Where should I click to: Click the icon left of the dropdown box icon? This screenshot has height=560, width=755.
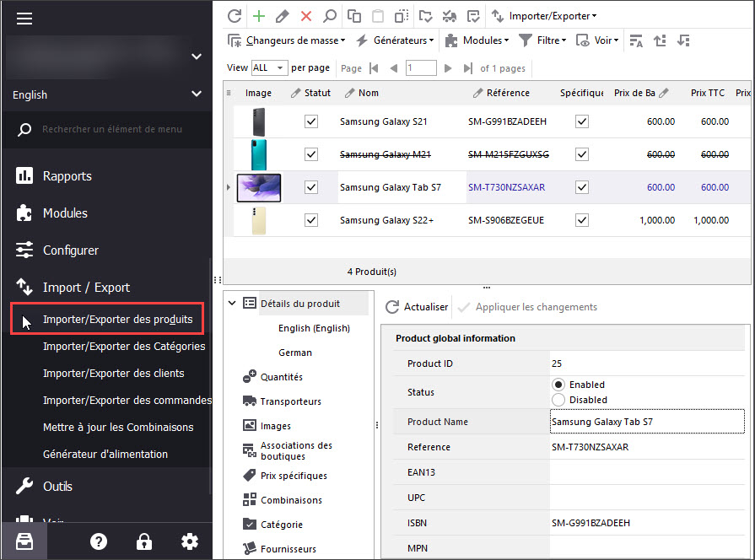450,16
